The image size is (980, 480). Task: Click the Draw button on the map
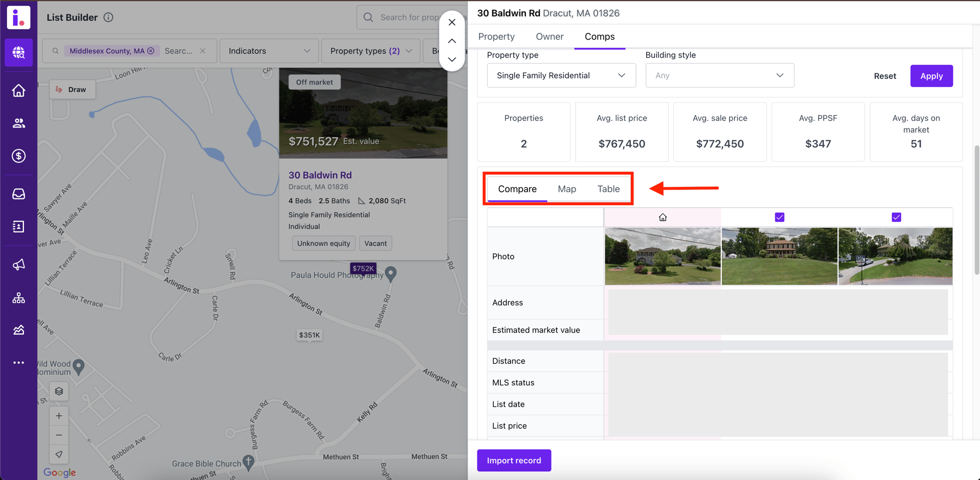pyautogui.click(x=72, y=89)
